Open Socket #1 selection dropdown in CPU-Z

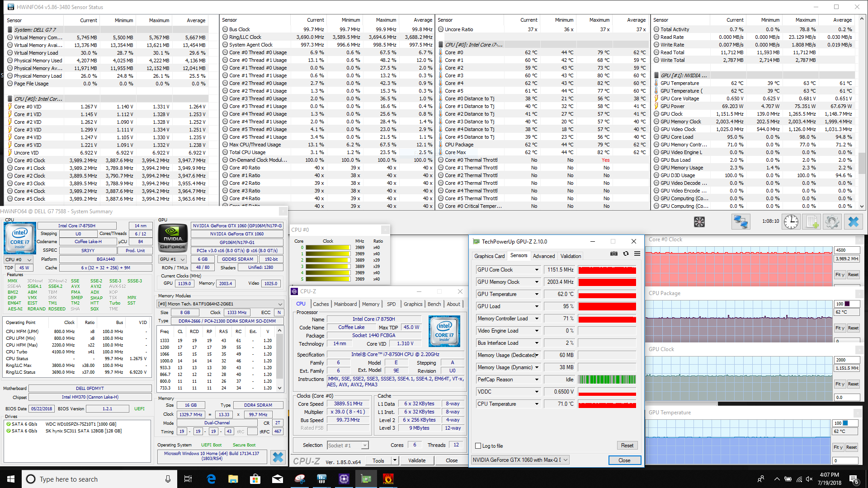348,446
